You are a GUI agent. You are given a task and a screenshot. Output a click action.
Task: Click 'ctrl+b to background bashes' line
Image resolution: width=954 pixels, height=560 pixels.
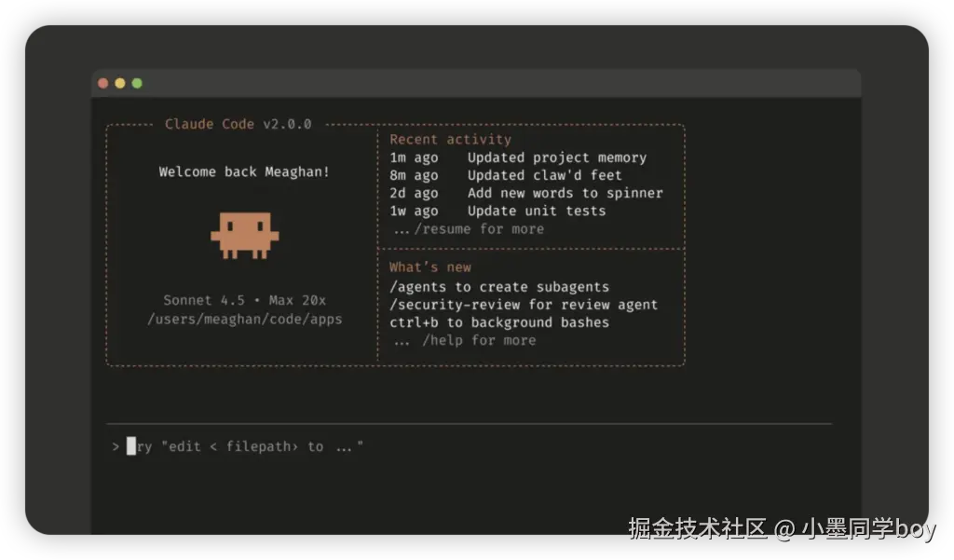[x=499, y=322]
